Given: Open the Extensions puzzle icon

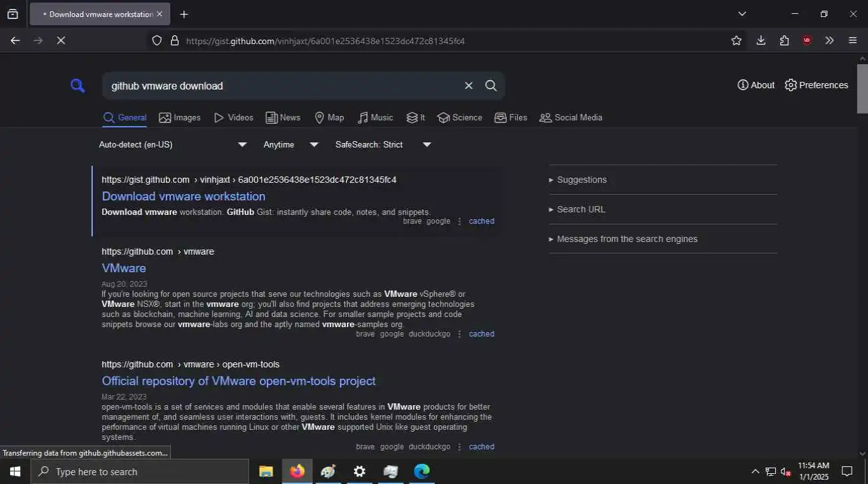Looking at the screenshot, I should coord(784,40).
